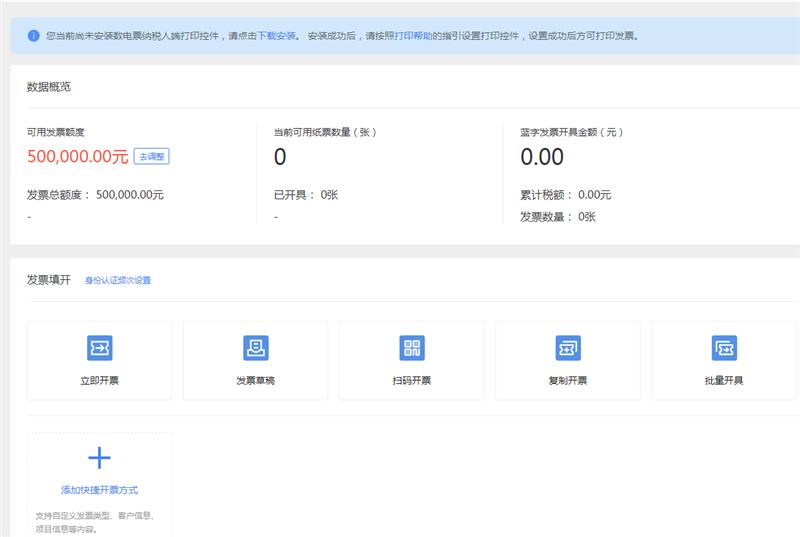Open the 身份认证频次设置 link
Image resolution: width=800 pixels, height=537 pixels.
click(x=118, y=281)
